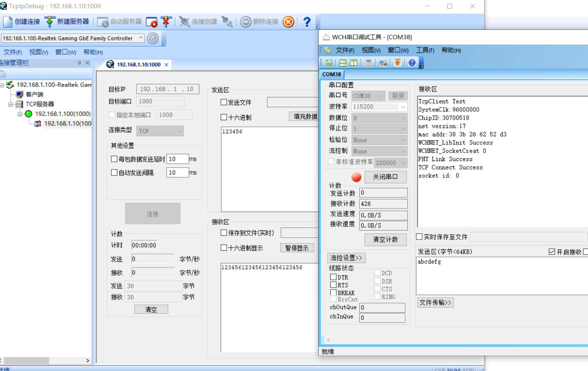Click the 关闭串口 button

(x=385, y=177)
